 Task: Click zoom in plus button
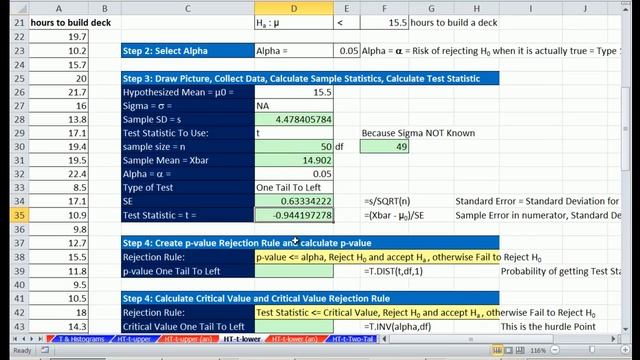tap(625, 350)
